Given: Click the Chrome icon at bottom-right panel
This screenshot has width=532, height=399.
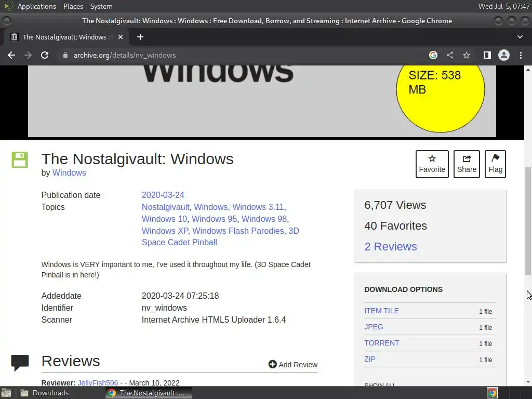Looking at the screenshot, I should (493, 393).
